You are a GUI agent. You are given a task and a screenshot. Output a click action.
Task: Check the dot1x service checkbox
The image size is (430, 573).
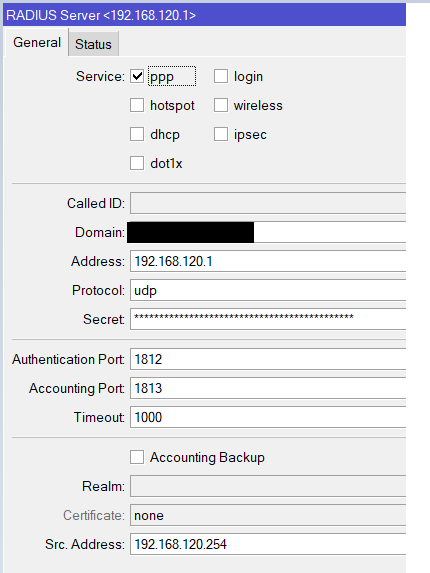click(x=137, y=163)
